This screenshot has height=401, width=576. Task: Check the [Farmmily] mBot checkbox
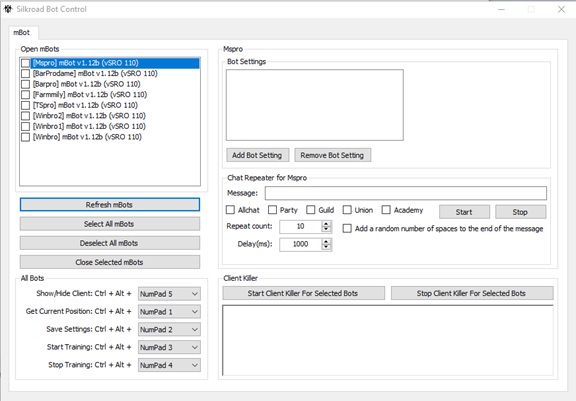pyautogui.click(x=25, y=95)
